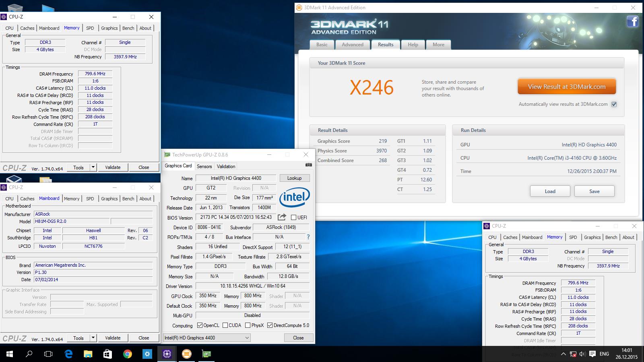
Task: Open More tab in 3DMark 11
Action: (439, 45)
